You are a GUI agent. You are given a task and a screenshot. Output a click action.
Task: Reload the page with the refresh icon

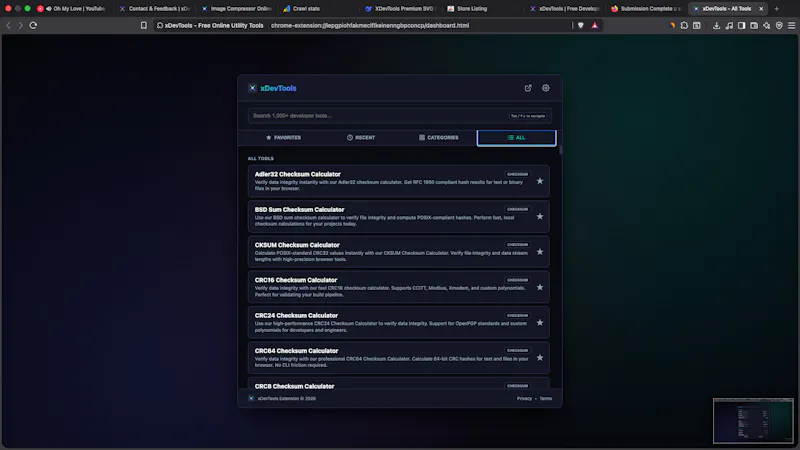[x=33, y=26]
